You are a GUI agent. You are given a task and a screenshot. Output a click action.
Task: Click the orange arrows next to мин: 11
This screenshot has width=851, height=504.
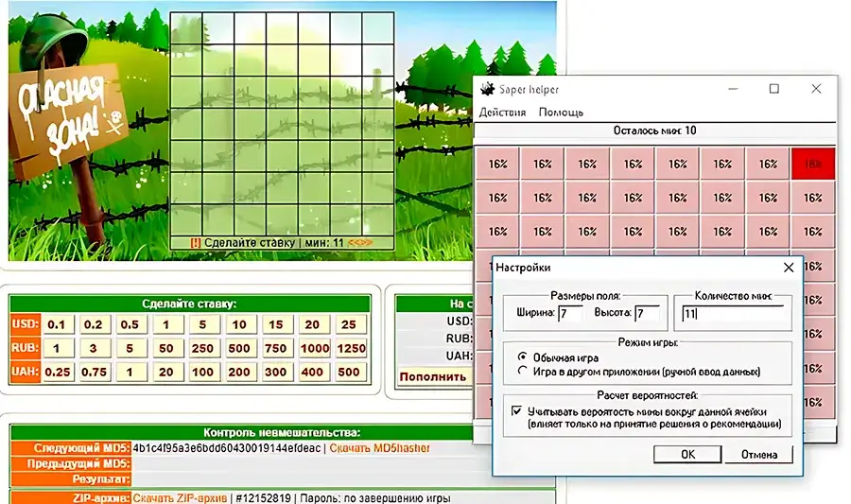tap(360, 243)
